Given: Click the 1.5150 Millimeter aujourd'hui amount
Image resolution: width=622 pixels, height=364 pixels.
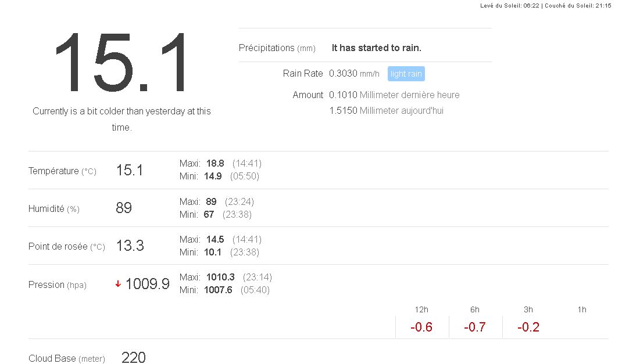Looking at the screenshot, I should 386,110.
